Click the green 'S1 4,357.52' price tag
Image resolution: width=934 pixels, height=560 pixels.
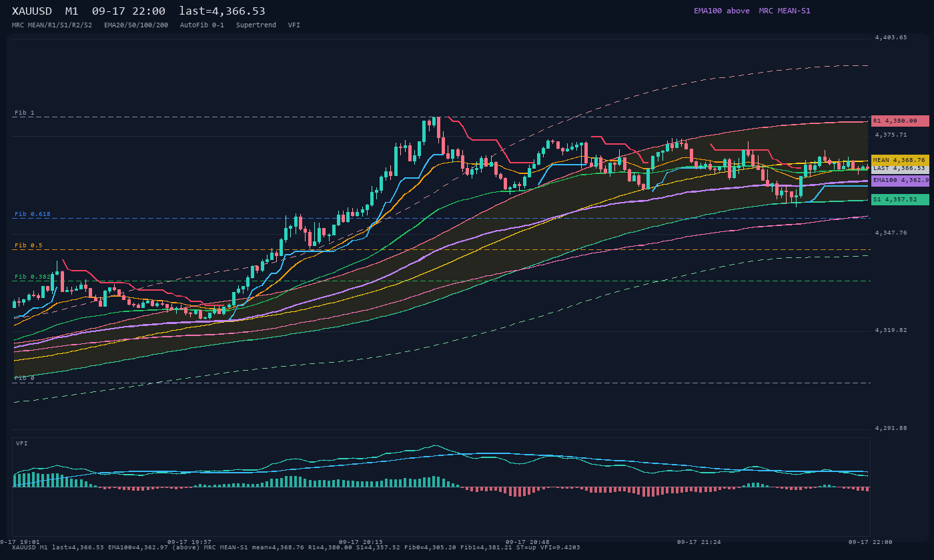pyautogui.click(x=900, y=199)
